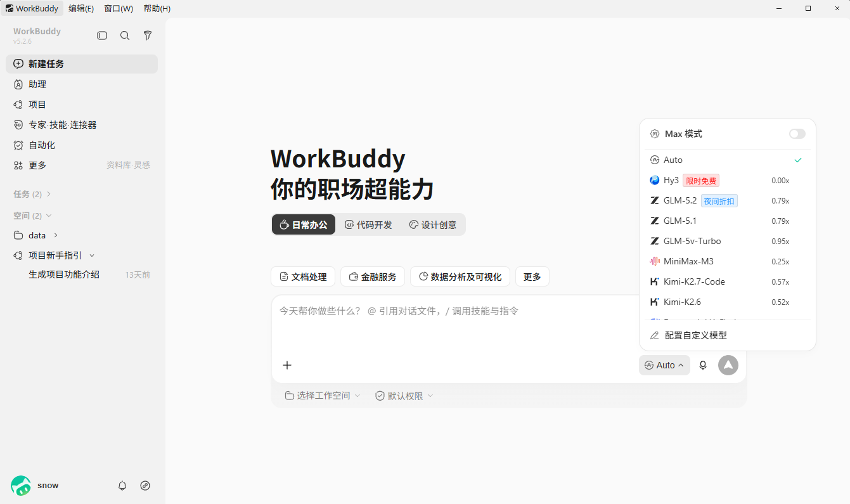
Task: Switch to the 代码开发 tab
Action: (368, 224)
